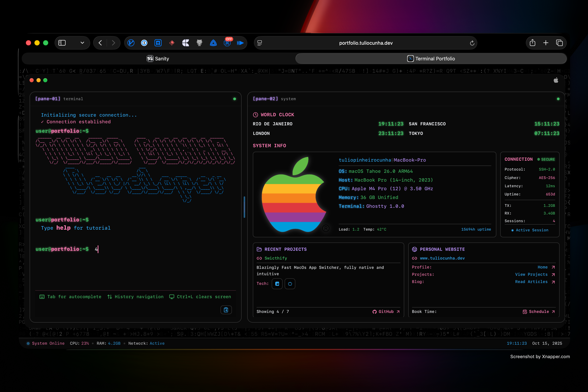Click the address bar showing portfolio.tuliocunha.dev

[x=366, y=43]
